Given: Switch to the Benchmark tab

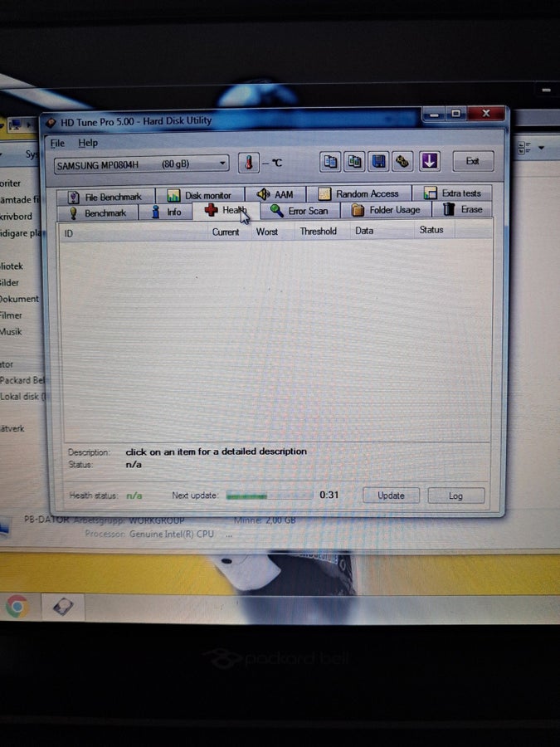Looking at the screenshot, I should pos(98,213).
